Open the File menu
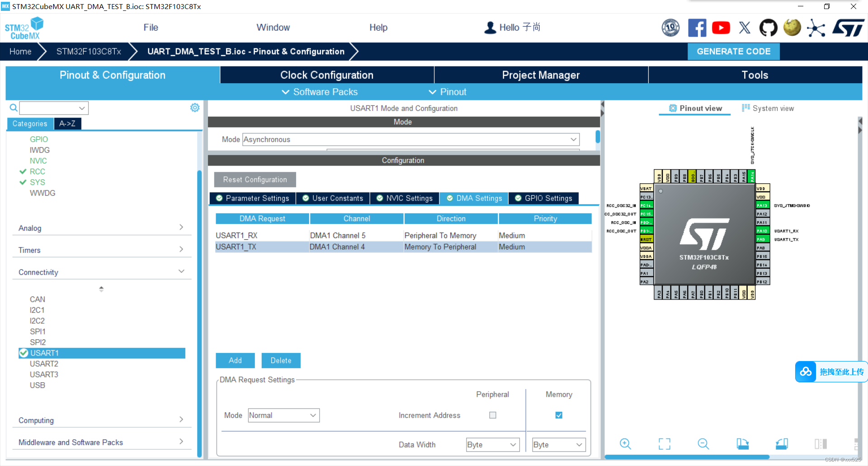868x466 pixels. tap(151, 28)
